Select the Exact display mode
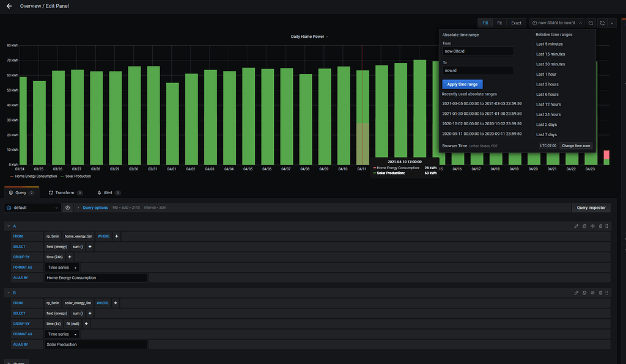 (x=517, y=22)
